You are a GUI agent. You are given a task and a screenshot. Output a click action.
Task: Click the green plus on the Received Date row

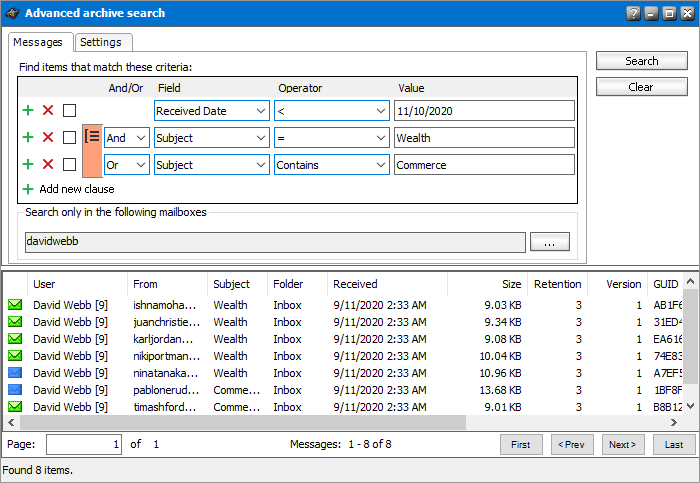(x=28, y=111)
